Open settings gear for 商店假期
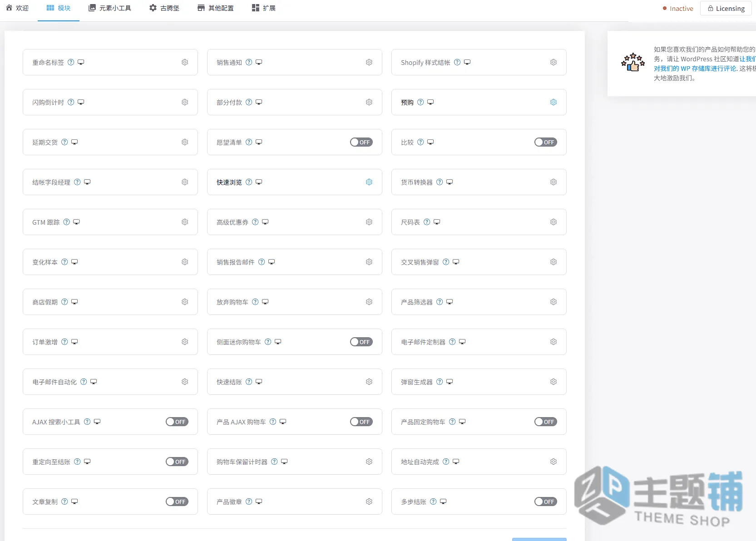The image size is (756, 541). click(185, 302)
